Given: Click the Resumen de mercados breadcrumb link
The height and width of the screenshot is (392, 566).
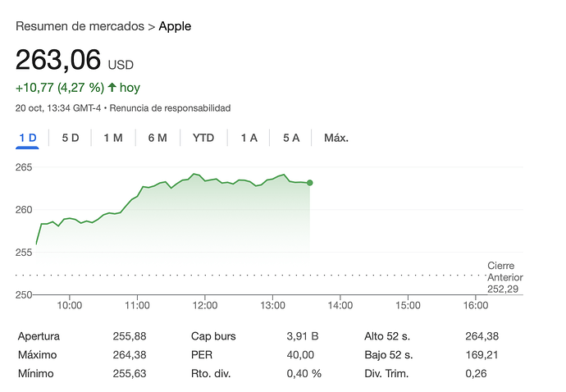Looking at the screenshot, I should (79, 26).
